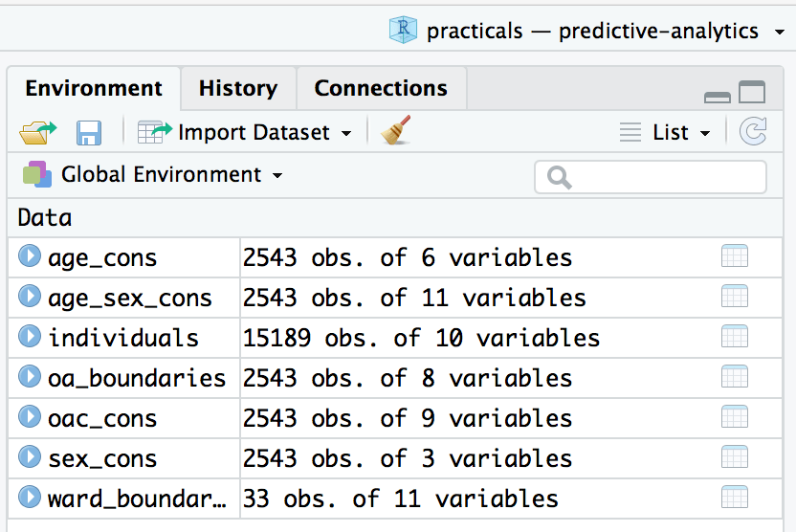Open individuals in the data viewer grid icon

pos(734,338)
